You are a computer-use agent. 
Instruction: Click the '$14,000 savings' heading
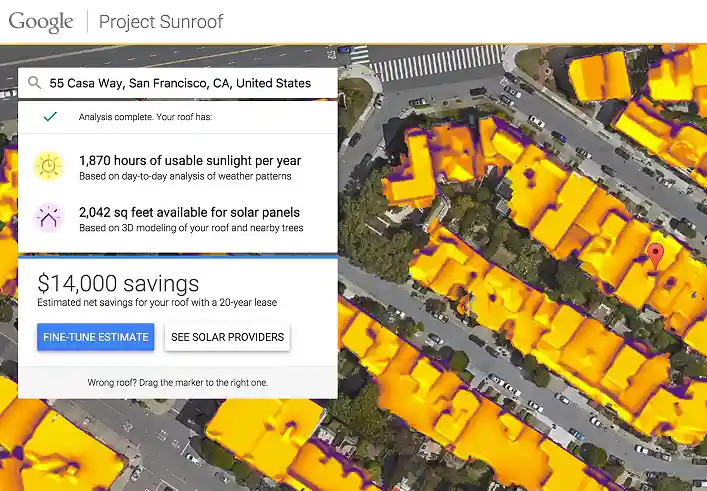tap(118, 284)
